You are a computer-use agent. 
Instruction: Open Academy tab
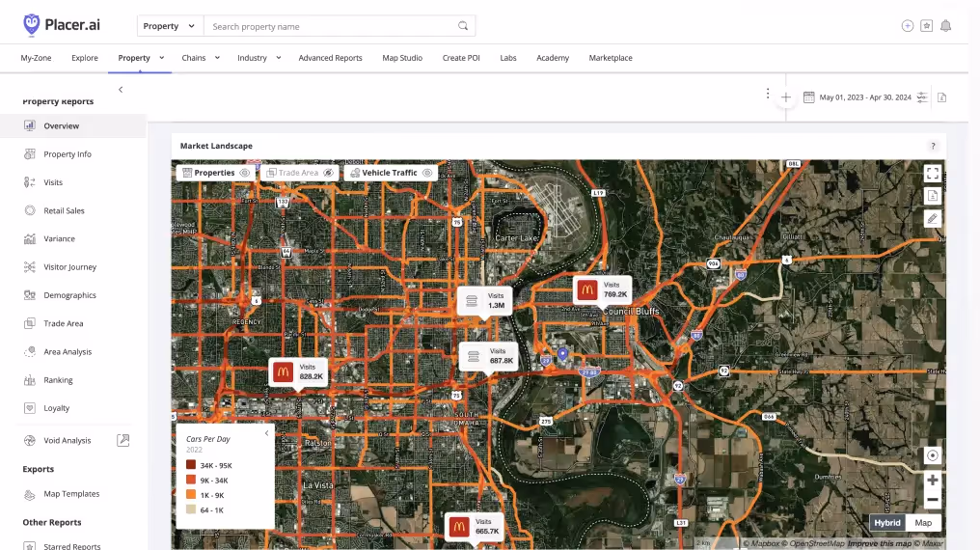click(x=553, y=58)
